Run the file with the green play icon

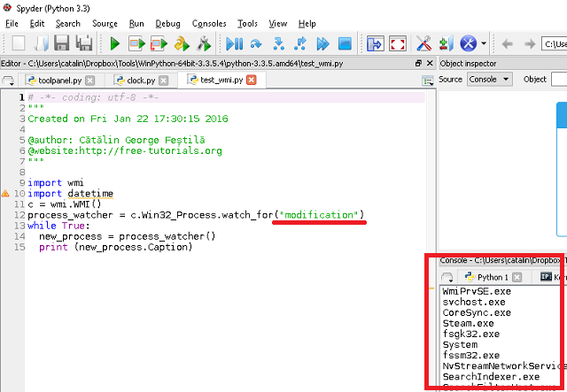point(114,43)
